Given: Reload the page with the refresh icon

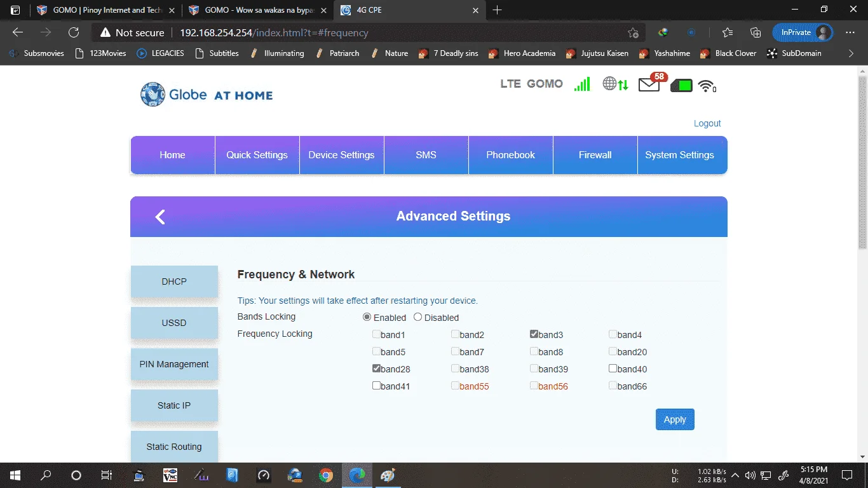Looking at the screenshot, I should pyautogui.click(x=74, y=32).
